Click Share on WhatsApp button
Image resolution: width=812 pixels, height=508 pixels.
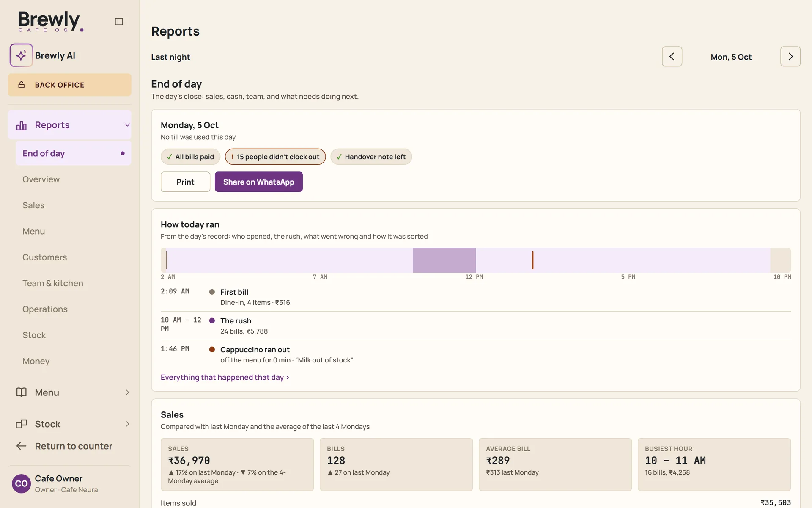(x=258, y=182)
